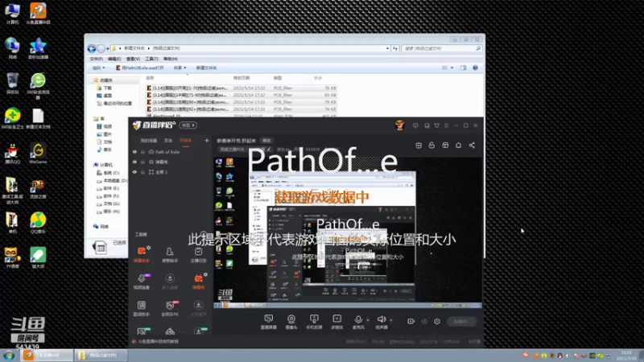
Task: Open the gear settings in 直播伴侣
Action: point(437,321)
